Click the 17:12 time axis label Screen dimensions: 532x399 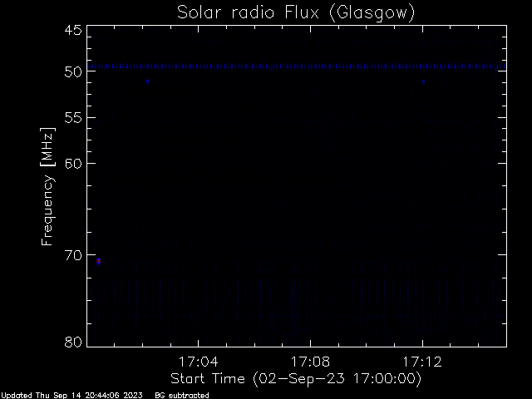(x=422, y=362)
